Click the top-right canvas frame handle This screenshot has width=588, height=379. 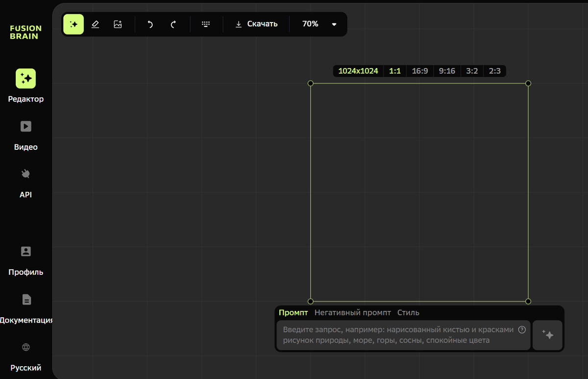coord(528,83)
